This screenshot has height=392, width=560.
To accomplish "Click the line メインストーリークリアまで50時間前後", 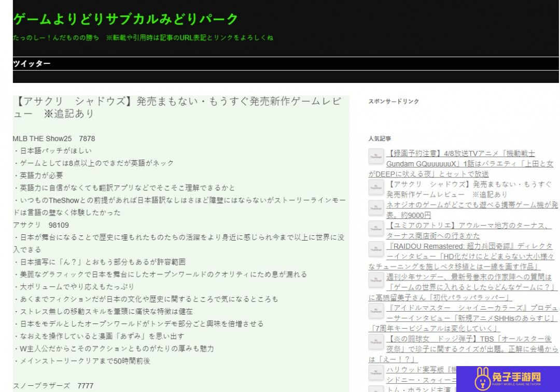I will pyautogui.click(x=82, y=361).
